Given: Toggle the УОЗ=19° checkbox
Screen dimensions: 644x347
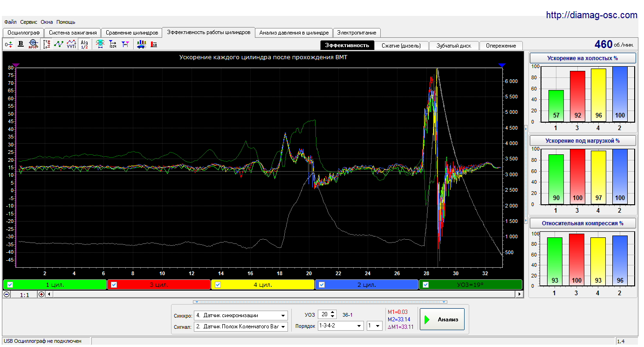Looking at the screenshot, I should tap(426, 285).
